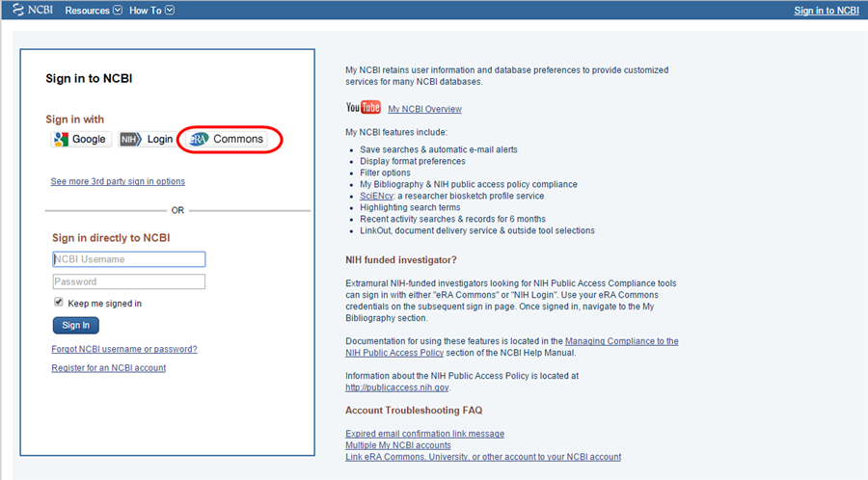This screenshot has height=480, width=868.
Task: Open the My NCBI Overview link
Action: click(x=424, y=110)
